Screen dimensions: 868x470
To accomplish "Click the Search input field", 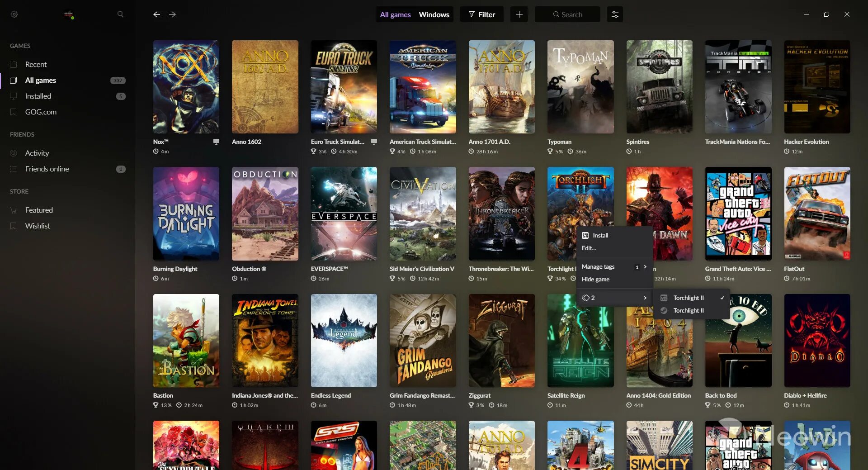I will (567, 14).
